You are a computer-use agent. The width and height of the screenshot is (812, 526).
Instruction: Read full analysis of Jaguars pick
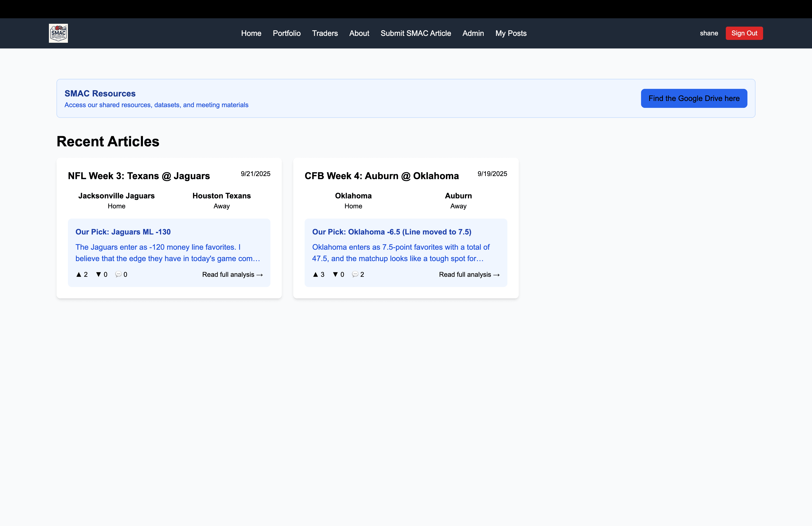click(232, 274)
